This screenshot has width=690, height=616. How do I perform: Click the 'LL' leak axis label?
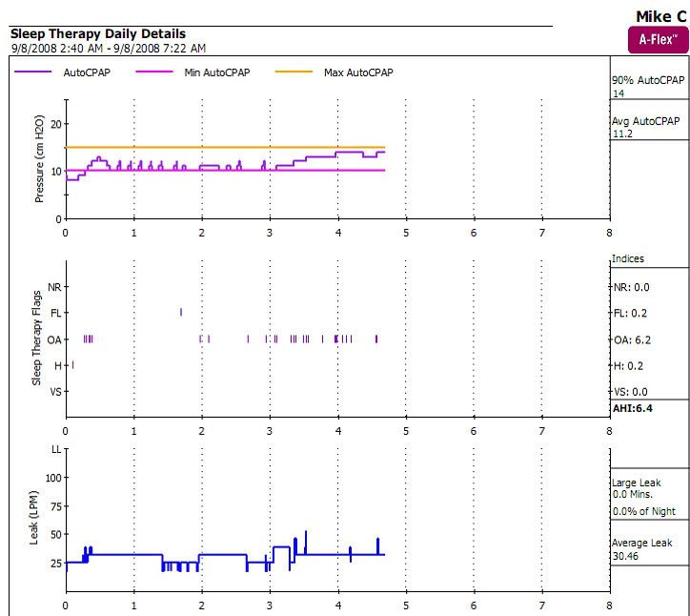pyautogui.click(x=56, y=449)
